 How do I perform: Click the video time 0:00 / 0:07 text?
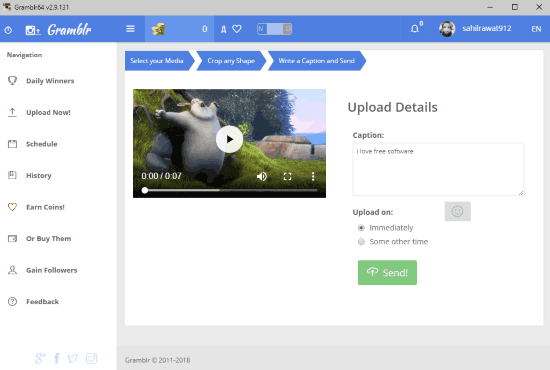pyautogui.click(x=161, y=176)
